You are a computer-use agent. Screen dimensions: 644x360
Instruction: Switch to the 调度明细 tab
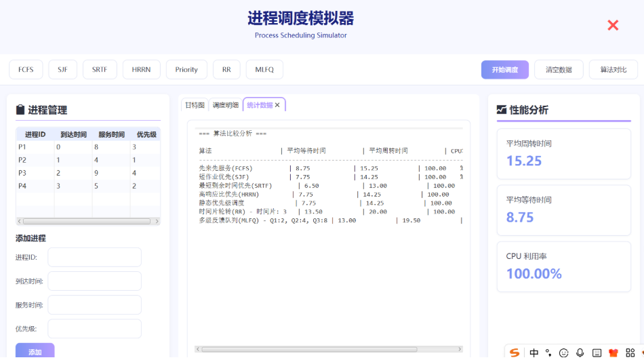click(x=226, y=105)
